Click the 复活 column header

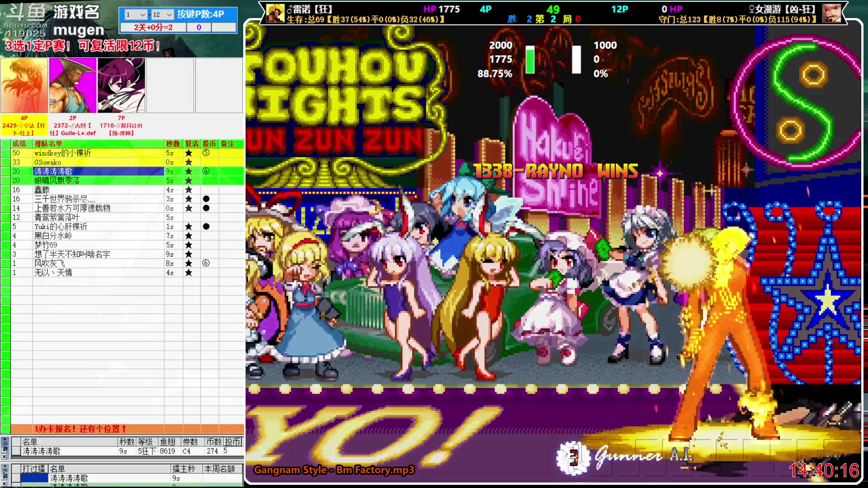click(192, 144)
